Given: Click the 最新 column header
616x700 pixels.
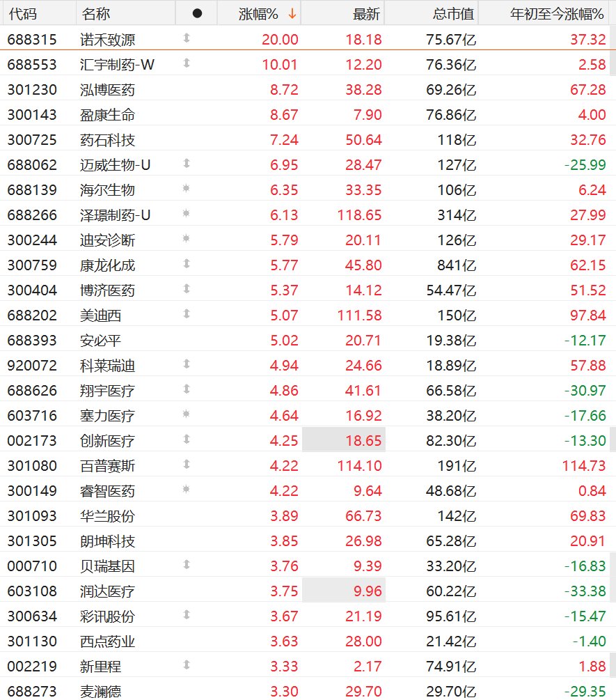Looking at the screenshot, I should pos(366,14).
